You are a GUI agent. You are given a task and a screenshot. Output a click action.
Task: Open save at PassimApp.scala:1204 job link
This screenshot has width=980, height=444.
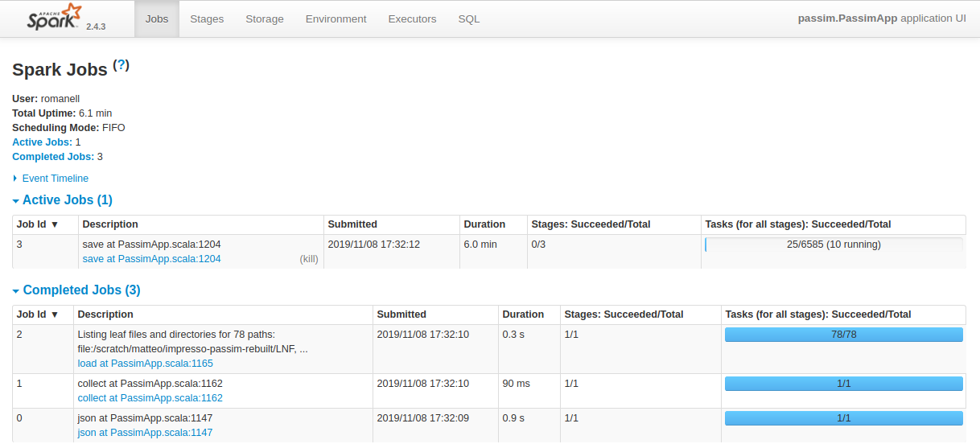[151, 259]
